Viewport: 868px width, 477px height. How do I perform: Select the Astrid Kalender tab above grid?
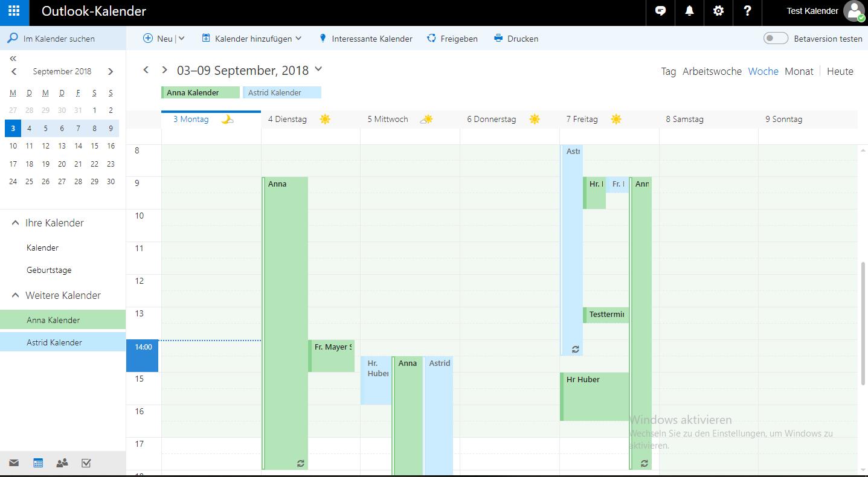(x=282, y=92)
